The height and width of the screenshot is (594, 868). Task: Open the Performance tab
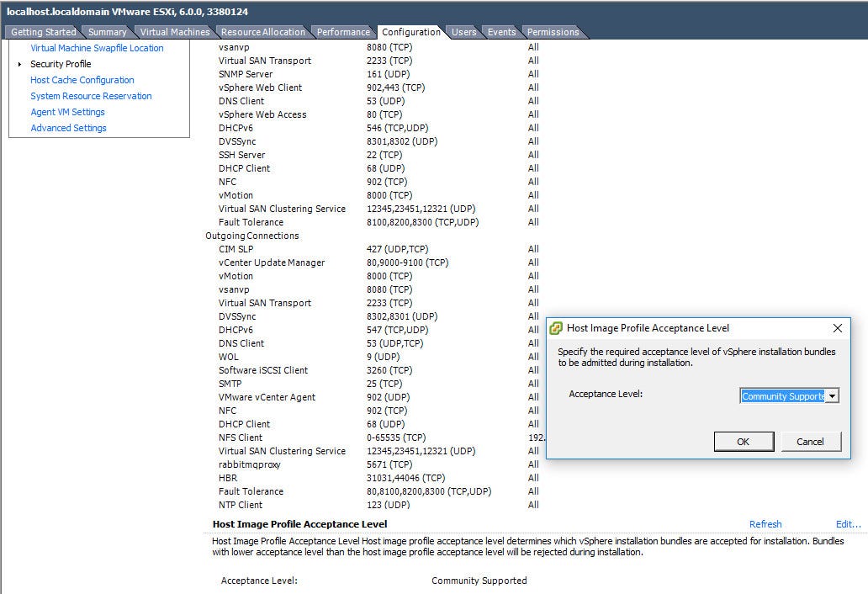[343, 32]
